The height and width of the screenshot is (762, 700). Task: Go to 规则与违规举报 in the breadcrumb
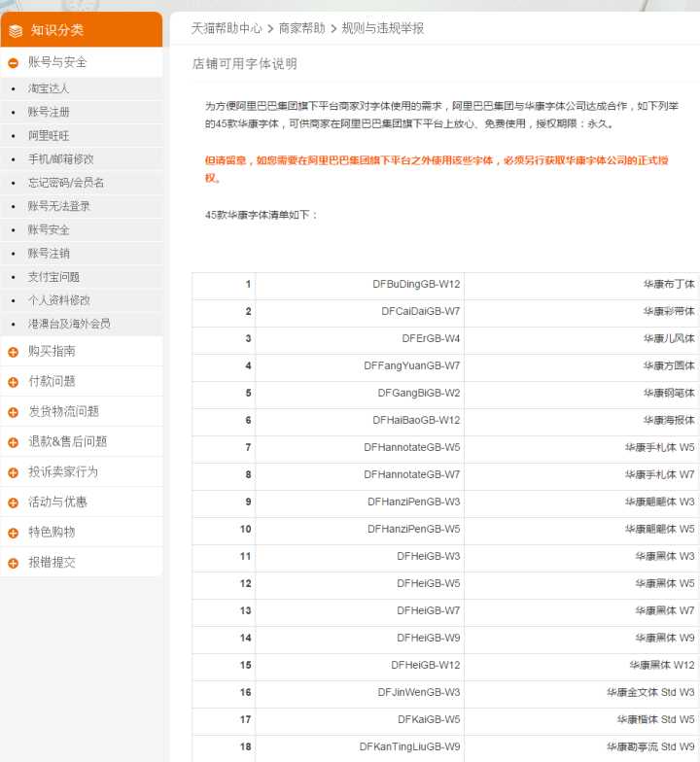click(383, 28)
